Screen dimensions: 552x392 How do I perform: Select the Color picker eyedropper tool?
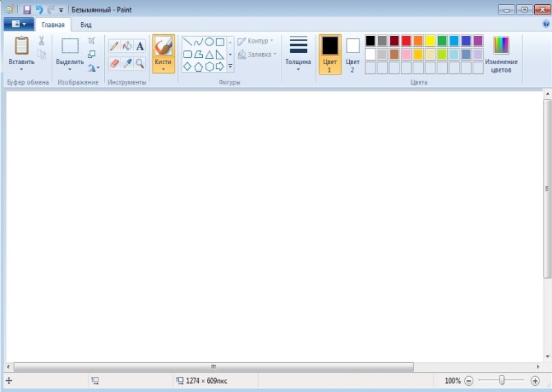tap(127, 63)
